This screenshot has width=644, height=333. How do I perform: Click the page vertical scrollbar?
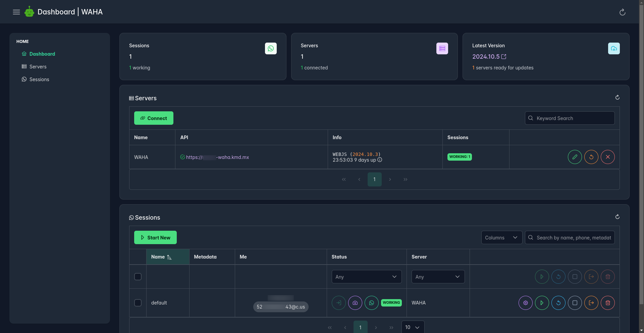641,154
